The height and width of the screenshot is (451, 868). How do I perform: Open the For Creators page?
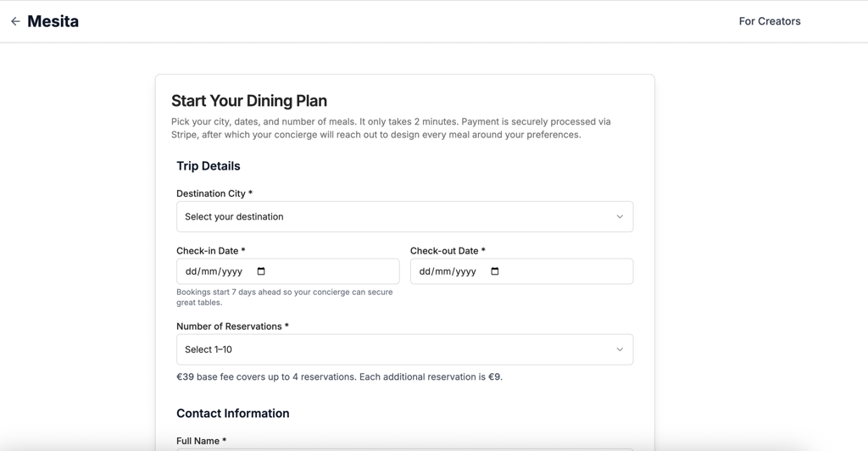769,21
